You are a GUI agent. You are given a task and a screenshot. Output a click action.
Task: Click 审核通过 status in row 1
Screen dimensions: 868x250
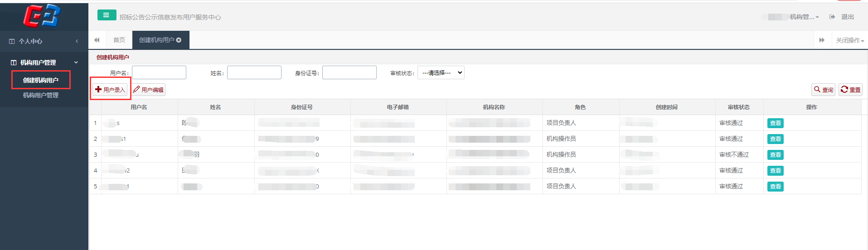(x=731, y=123)
